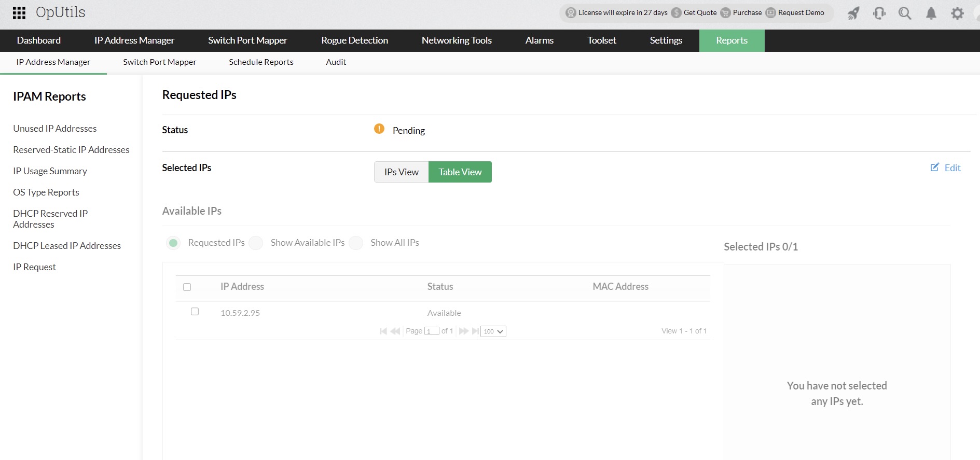Click the View 1 - 1 of 1 text

pyautogui.click(x=684, y=331)
